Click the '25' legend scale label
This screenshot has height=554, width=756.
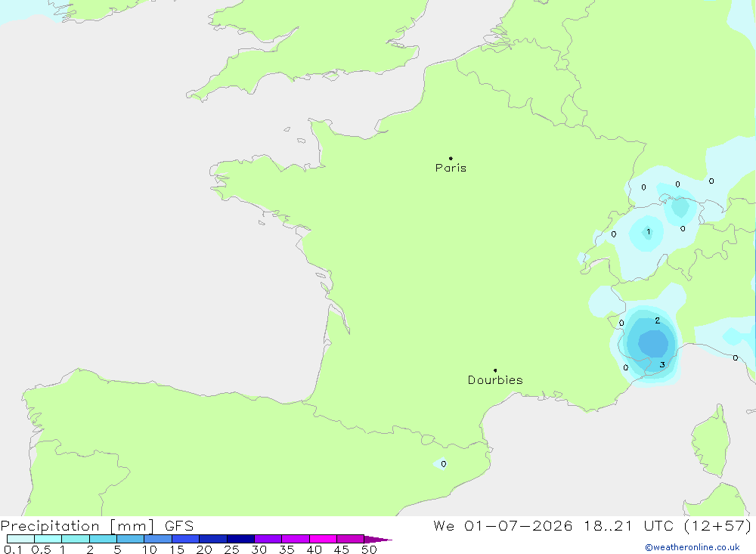[232, 549]
